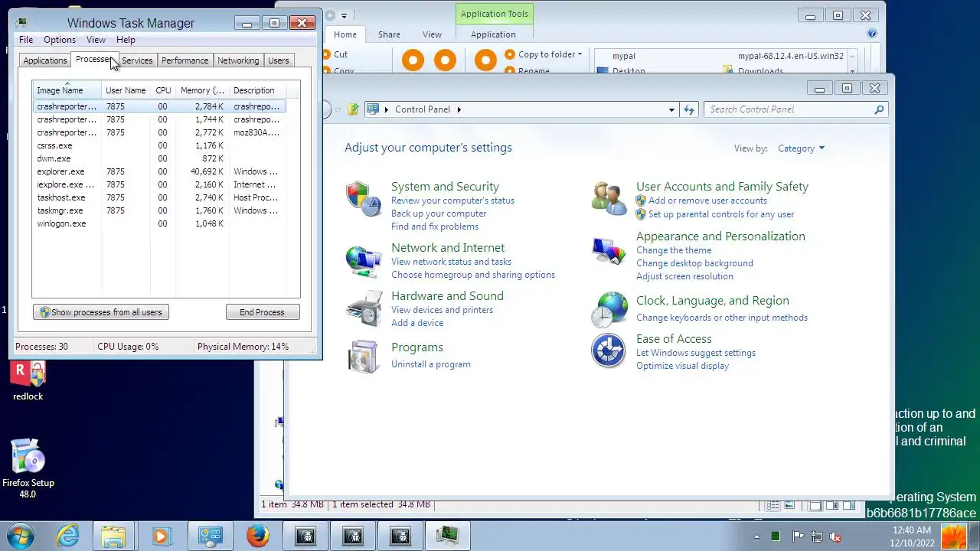The height and width of the screenshot is (551, 980).
Task: Open Network and Internet globe icon
Action: [x=363, y=261]
